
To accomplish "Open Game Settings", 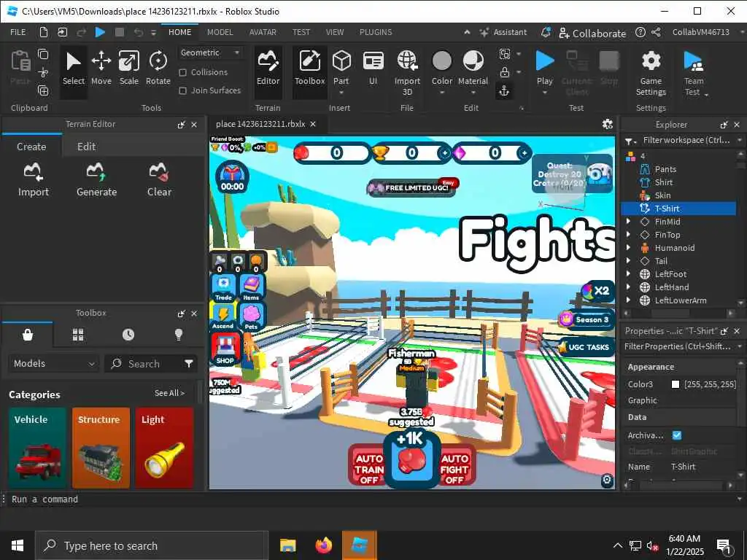I will click(x=651, y=74).
